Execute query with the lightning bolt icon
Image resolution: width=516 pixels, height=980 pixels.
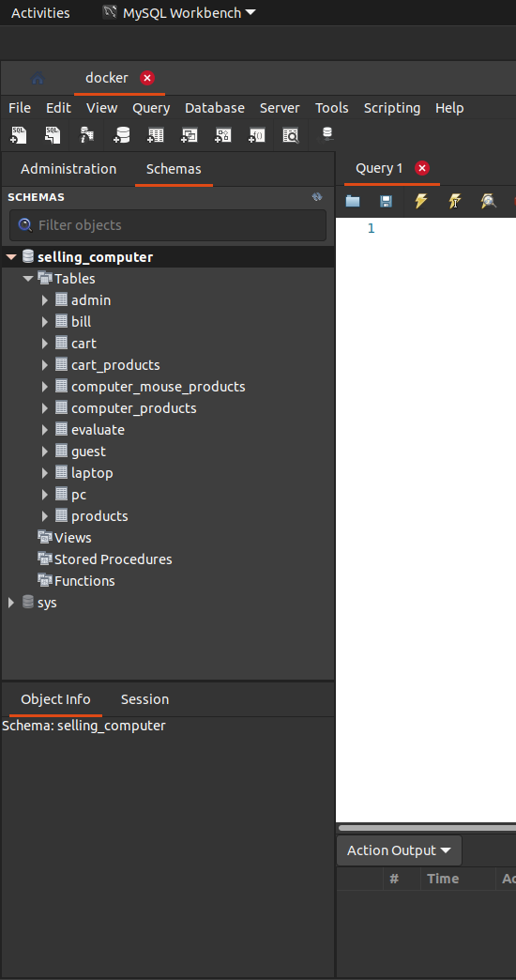pos(421,201)
